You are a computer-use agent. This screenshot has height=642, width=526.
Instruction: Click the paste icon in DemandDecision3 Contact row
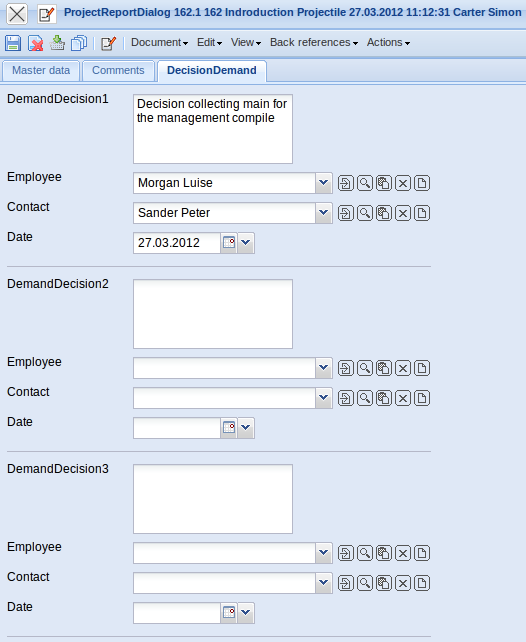click(384, 583)
